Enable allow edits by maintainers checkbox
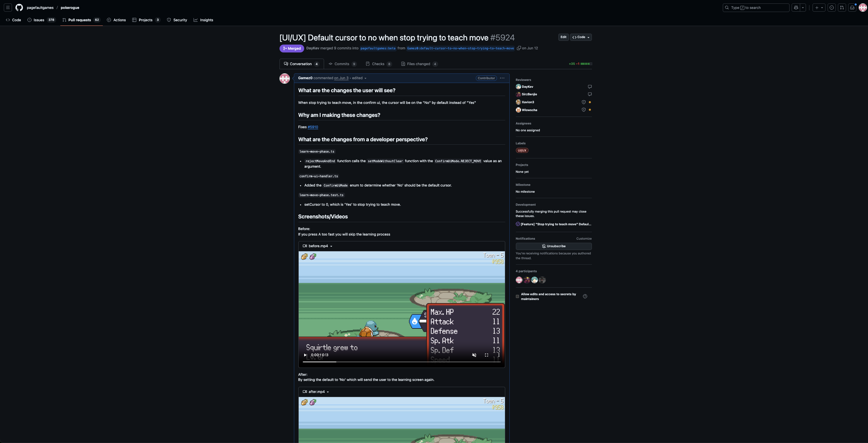 tap(517, 297)
